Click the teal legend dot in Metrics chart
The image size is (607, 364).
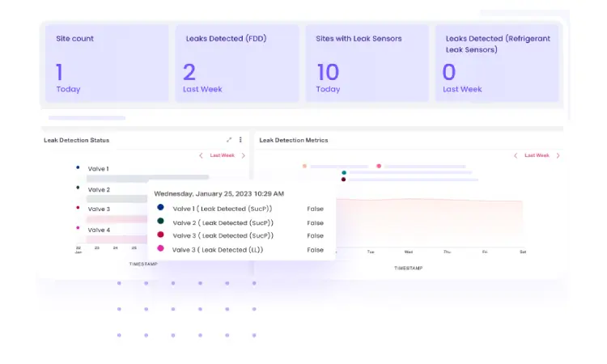pyautogui.click(x=344, y=172)
